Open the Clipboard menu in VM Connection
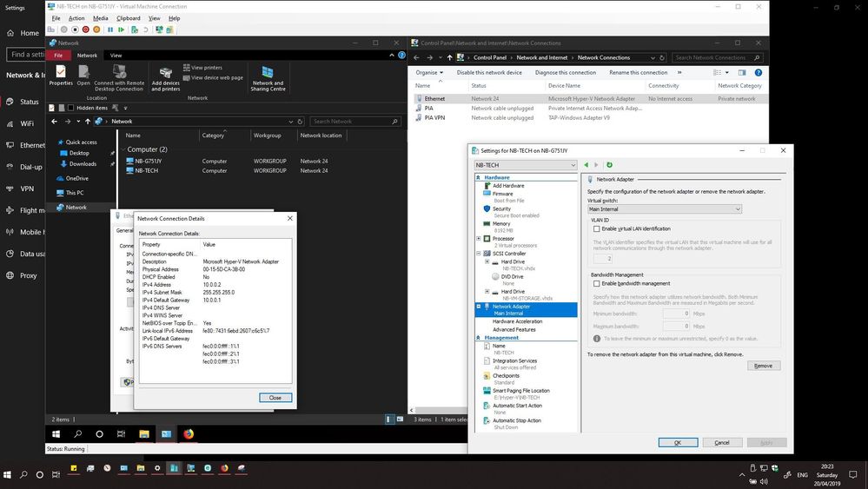 point(129,18)
